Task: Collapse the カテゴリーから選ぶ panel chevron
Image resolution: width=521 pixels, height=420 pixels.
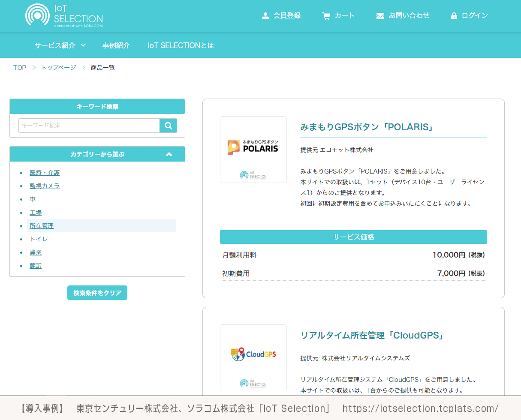Action: point(169,154)
